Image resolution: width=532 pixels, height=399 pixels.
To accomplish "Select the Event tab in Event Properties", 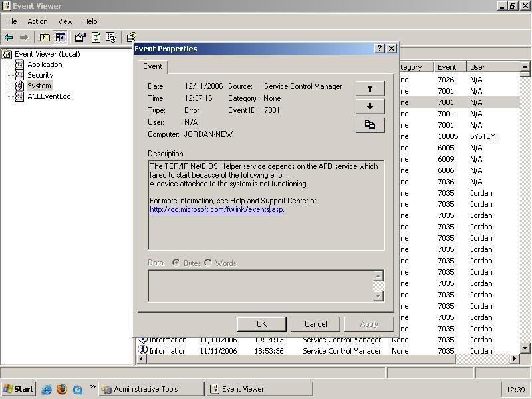I will 152,66.
